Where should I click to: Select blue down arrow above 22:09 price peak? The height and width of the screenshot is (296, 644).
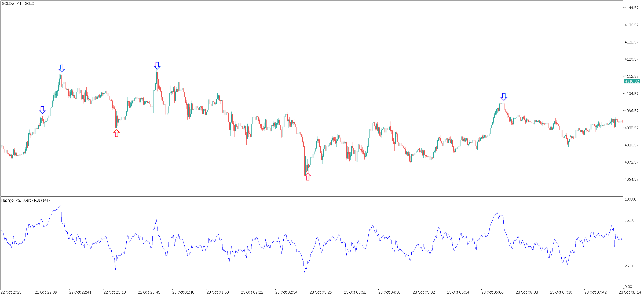coord(62,68)
